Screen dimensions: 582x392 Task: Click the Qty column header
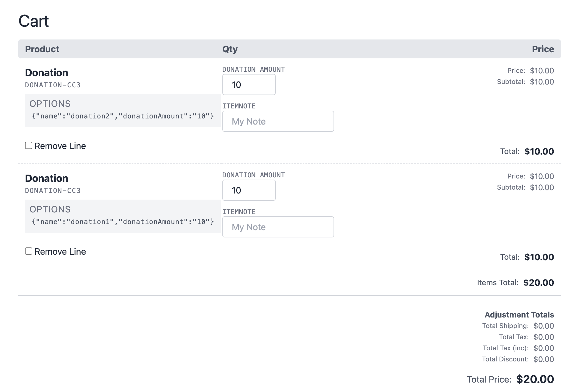[230, 49]
